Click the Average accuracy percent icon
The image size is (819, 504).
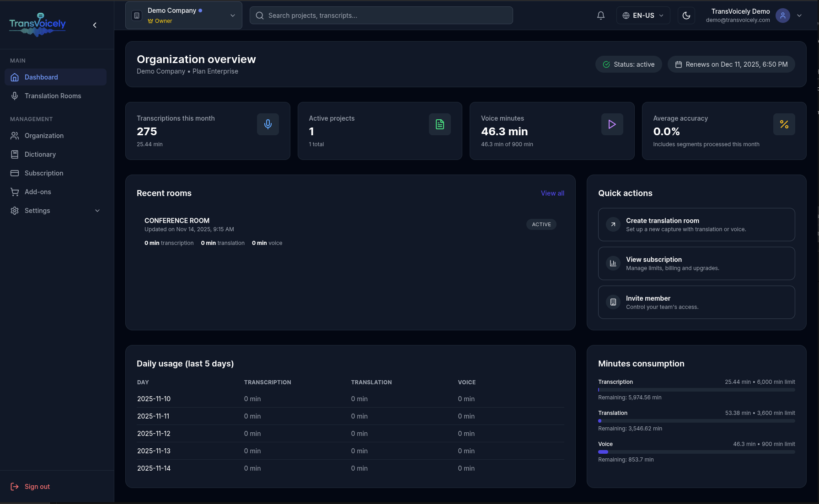(x=784, y=124)
